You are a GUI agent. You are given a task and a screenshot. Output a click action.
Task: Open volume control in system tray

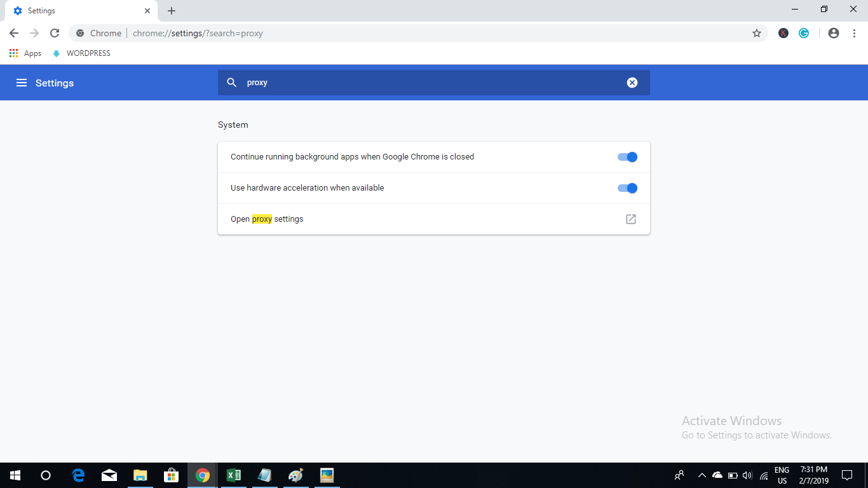pyautogui.click(x=747, y=475)
